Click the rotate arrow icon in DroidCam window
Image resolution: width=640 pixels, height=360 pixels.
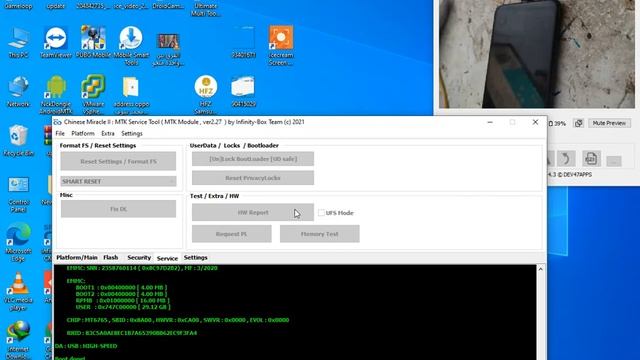point(565,158)
